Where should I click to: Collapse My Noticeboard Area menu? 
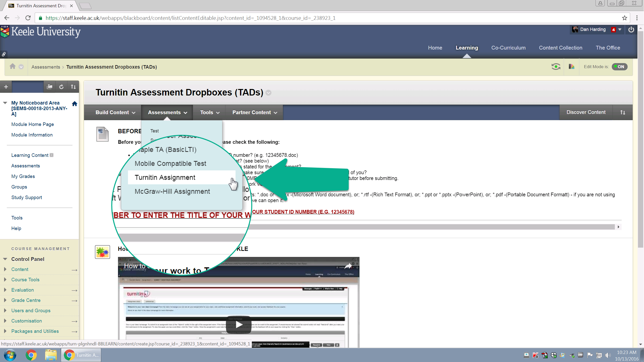coord(5,103)
